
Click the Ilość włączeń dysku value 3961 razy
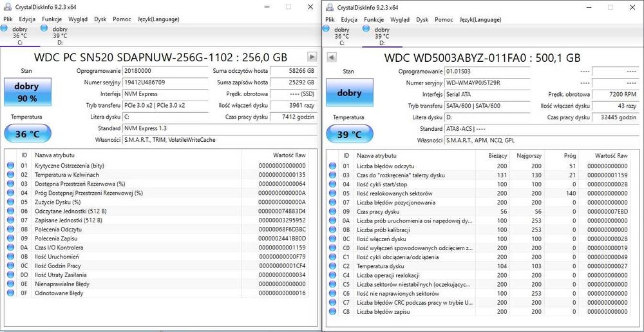293,105
